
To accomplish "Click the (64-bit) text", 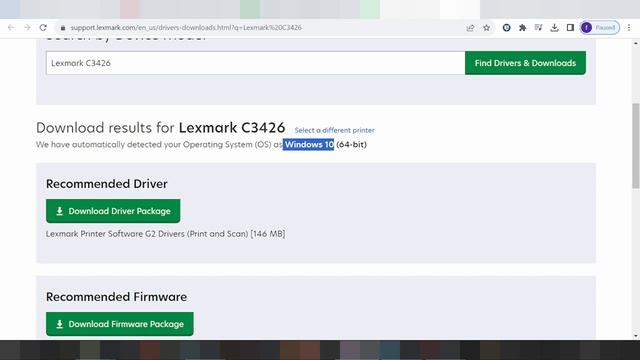I will [x=351, y=144].
